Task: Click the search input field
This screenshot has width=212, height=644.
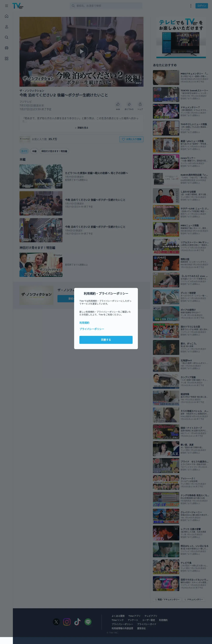Action: pyautogui.click(x=106, y=6)
